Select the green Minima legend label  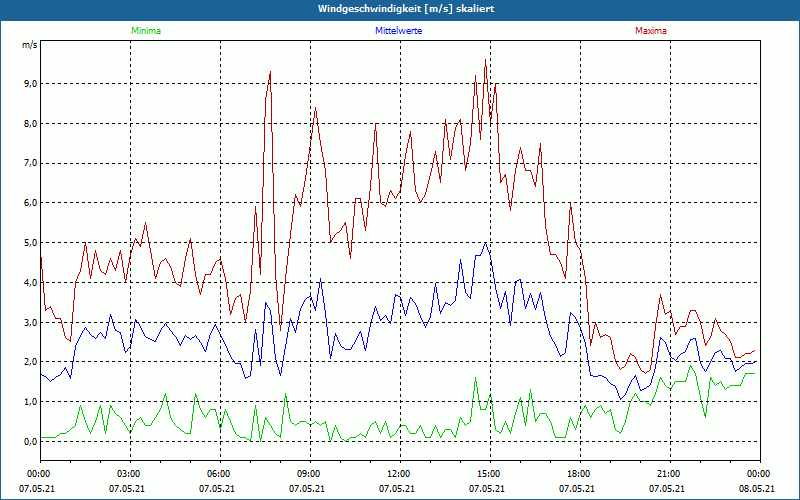point(146,31)
